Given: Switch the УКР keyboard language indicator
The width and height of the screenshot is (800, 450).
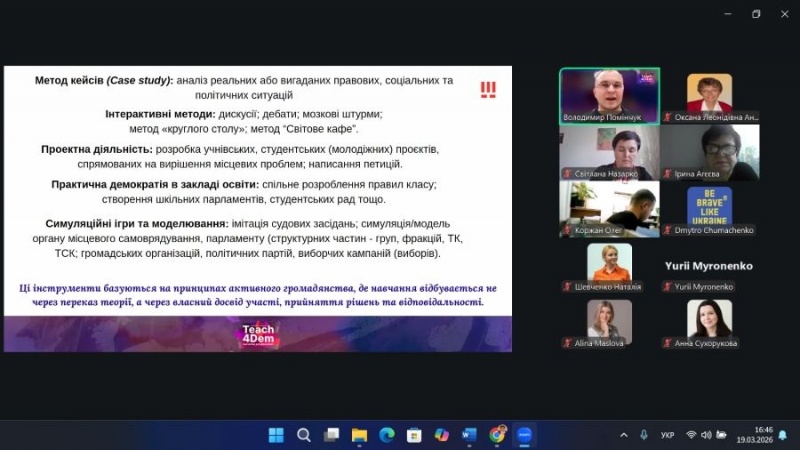Looking at the screenshot, I should (668, 435).
